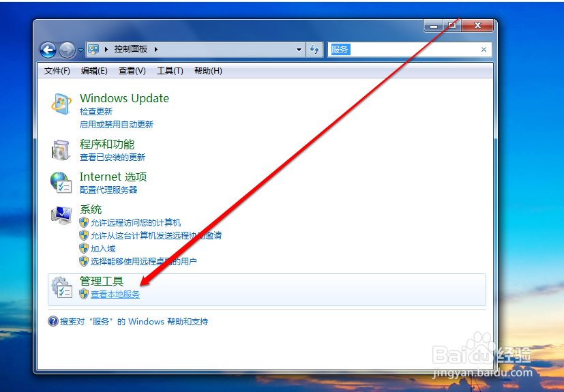
Task: Open the address bar history dropdown
Action: tap(299, 50)
